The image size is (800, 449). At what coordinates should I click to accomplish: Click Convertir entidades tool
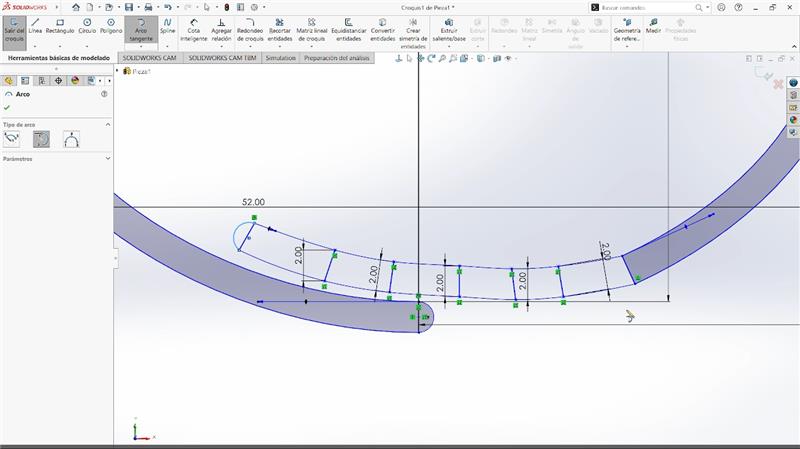point(383,30)
